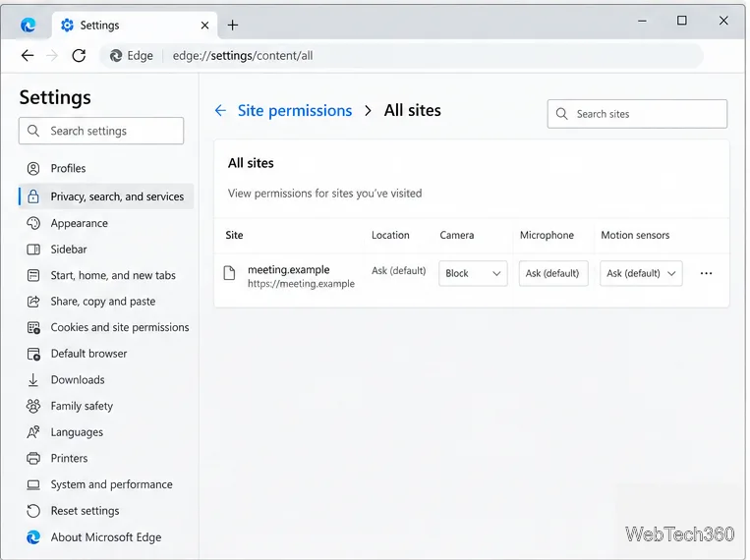Click the Search settings field
The height and width of the screenshot is (560, 750).
(101, 131)
